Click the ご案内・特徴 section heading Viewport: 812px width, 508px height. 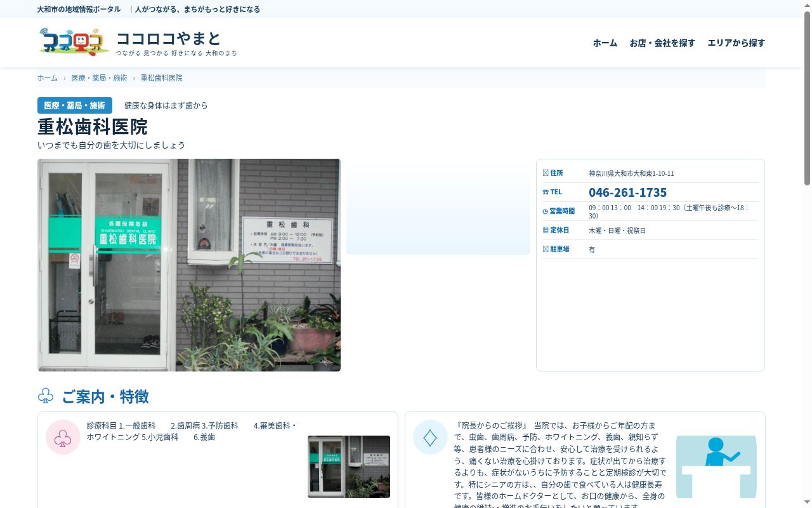coord(105,396)
